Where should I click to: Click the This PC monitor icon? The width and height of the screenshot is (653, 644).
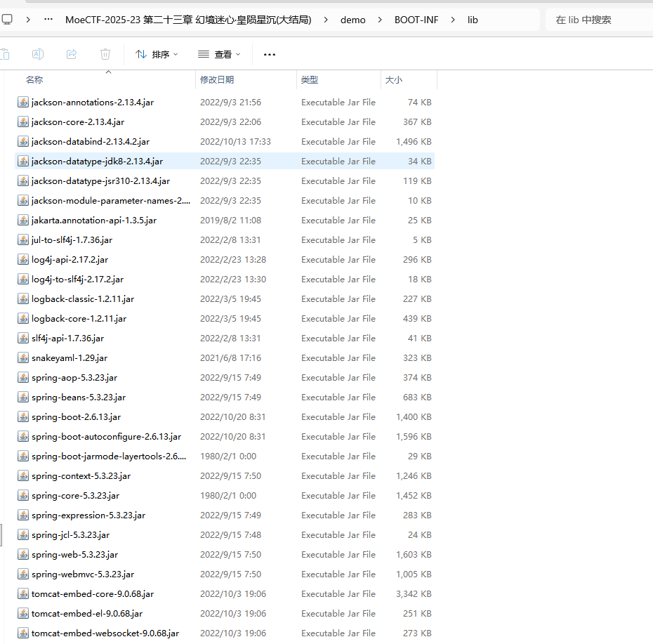click(x=7, y=20)
